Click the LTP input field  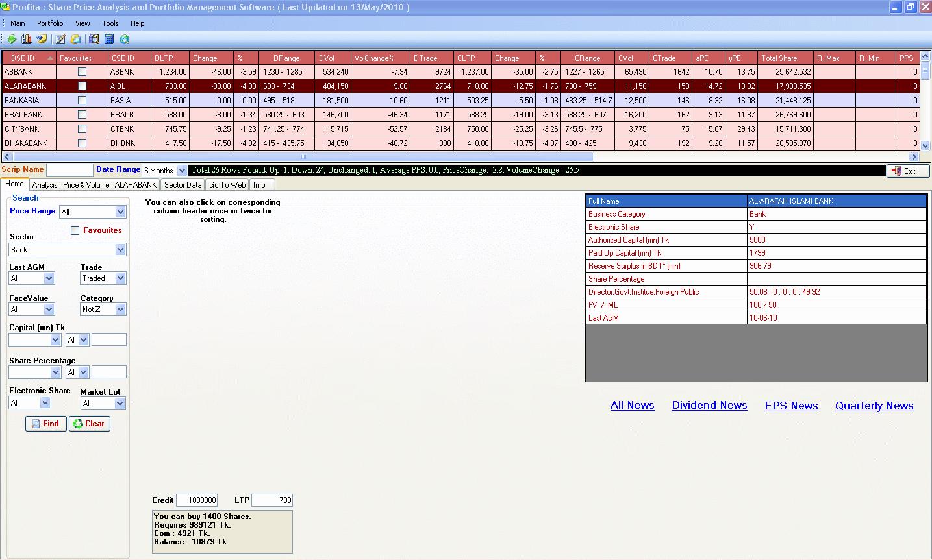(x=272, y=500)
